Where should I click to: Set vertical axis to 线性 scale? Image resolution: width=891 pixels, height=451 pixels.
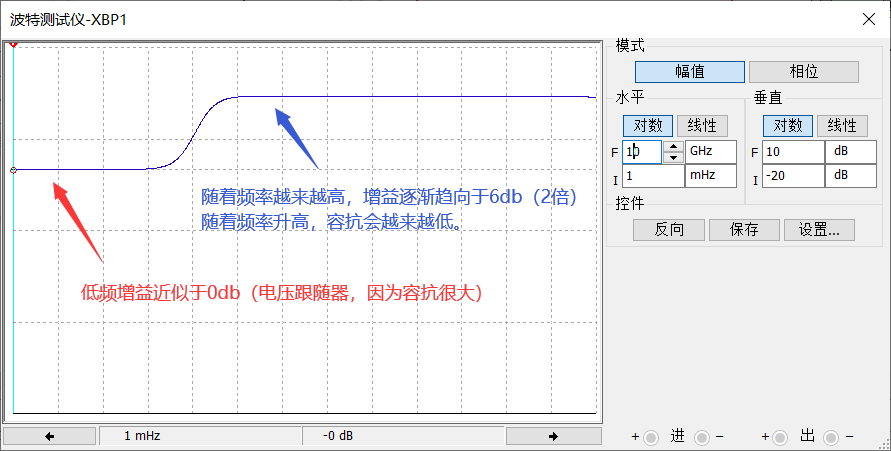click(842, 126)
